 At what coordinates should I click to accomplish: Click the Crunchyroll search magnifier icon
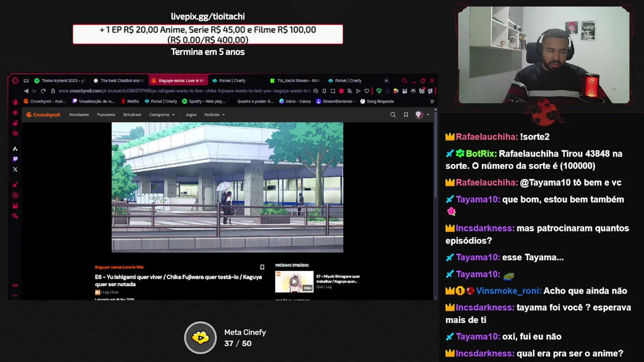(393, 115)
